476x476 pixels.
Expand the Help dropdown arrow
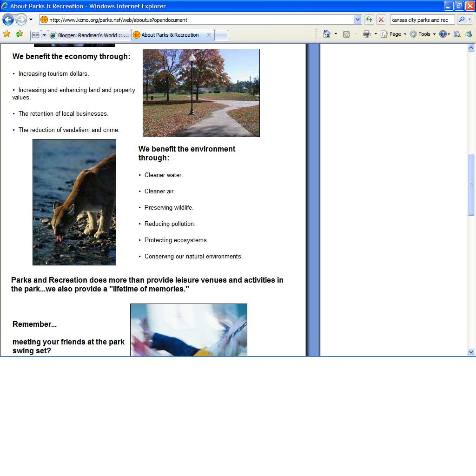pos(449,34)
